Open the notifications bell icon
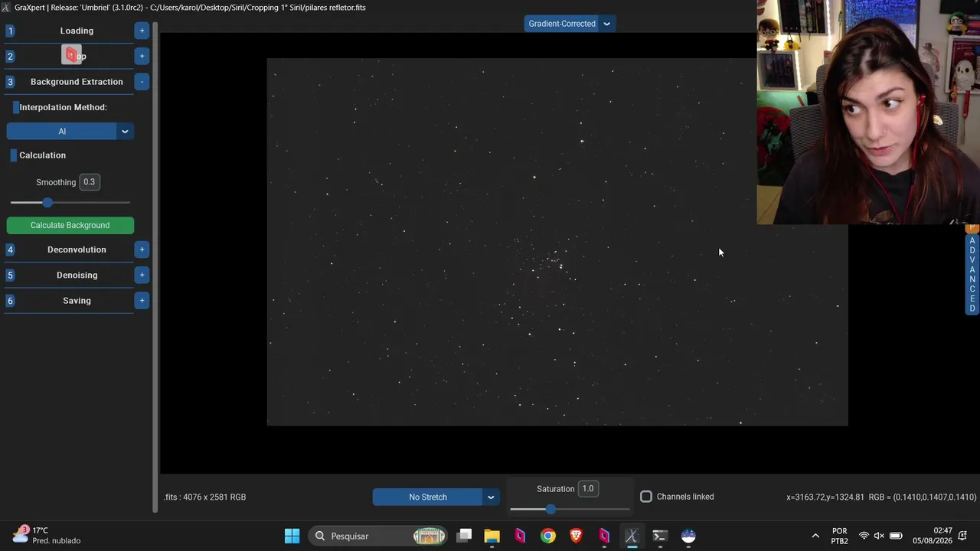The image size is (980, 551). point(963,536)
